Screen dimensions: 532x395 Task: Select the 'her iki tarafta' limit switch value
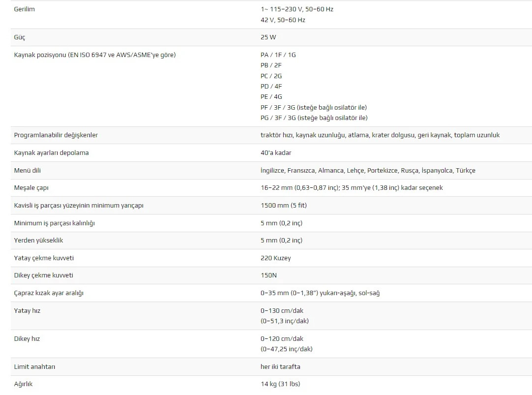pos(280,366)
